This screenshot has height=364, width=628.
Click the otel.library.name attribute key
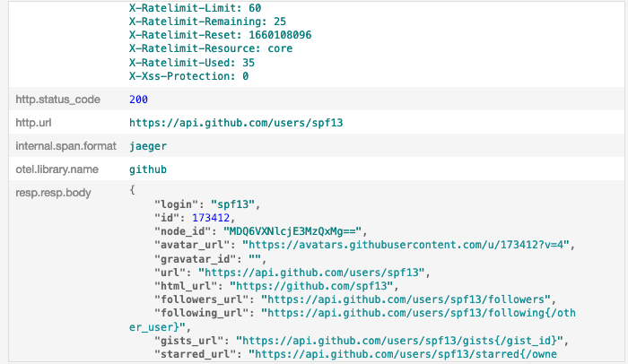click(x=54, y=169)
